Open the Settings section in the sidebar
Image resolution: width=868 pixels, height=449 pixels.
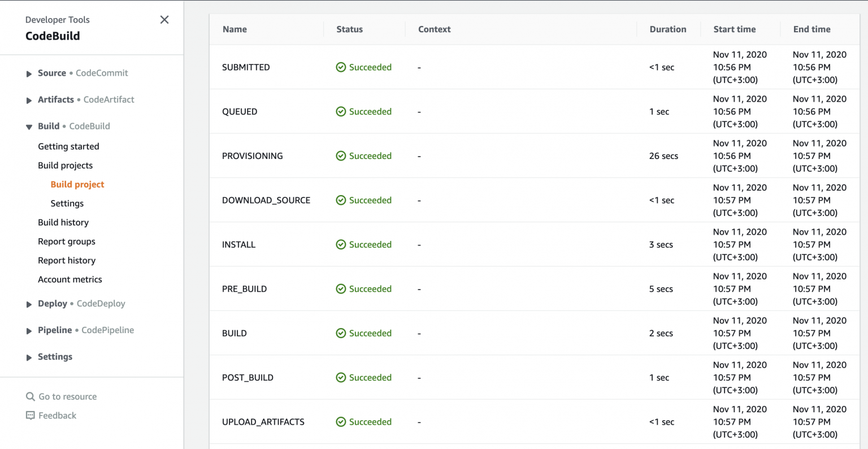(x=55, y=357)
